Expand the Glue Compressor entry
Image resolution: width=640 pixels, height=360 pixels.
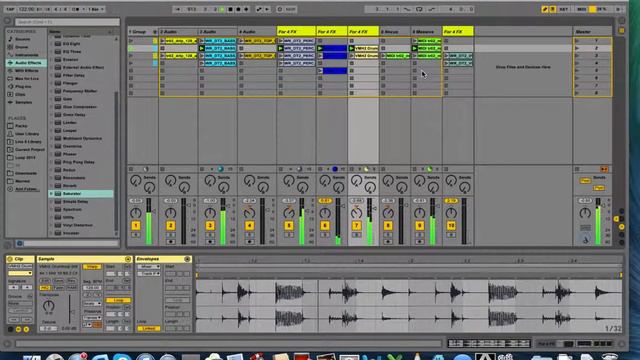51,107
